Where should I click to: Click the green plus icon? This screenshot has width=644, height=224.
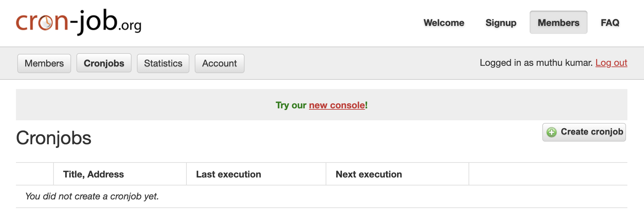[x=552, y=132]
